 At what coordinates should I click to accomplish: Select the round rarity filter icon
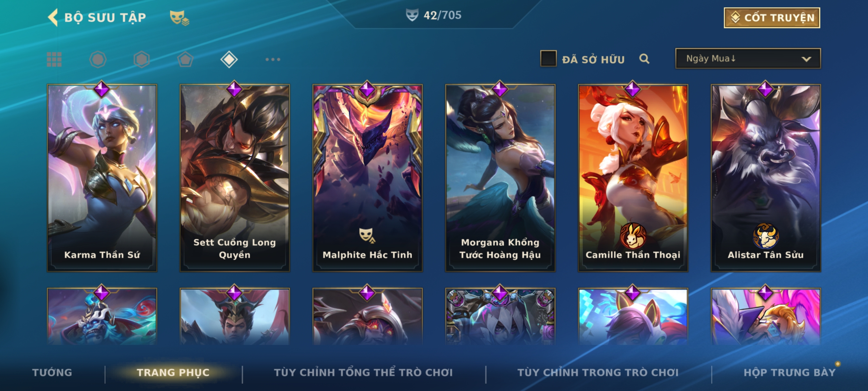pyautogui.click(x=98, y=59)
